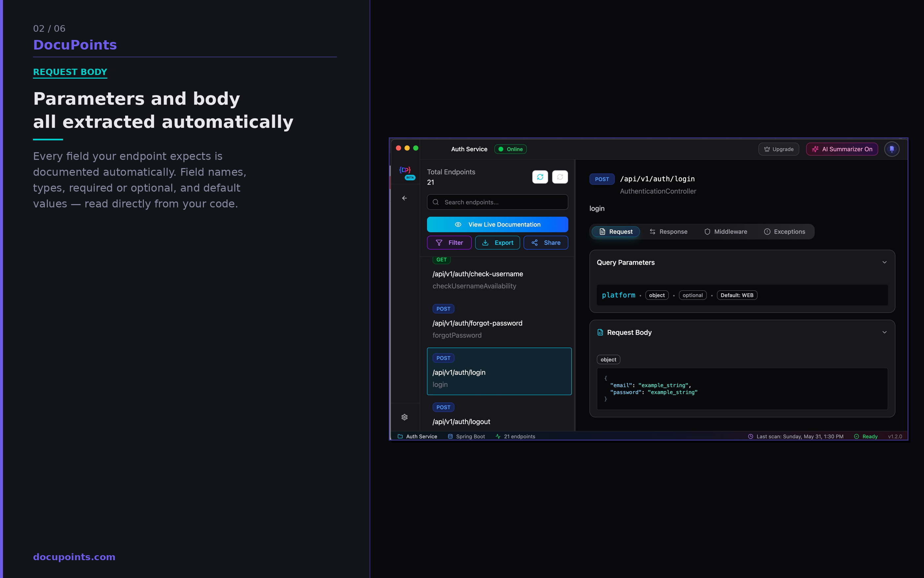Viewport: 924px width, 578px height.
Task: Click the Spring Boot database icon
Action: (x=450, y=436)
